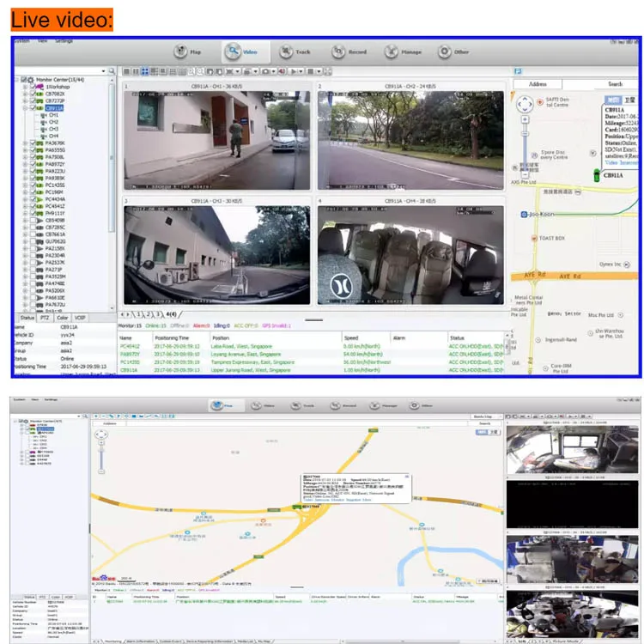644x644 pixels.
Task: Expand the CB7273P vehicle node
Action: [25, 101]
